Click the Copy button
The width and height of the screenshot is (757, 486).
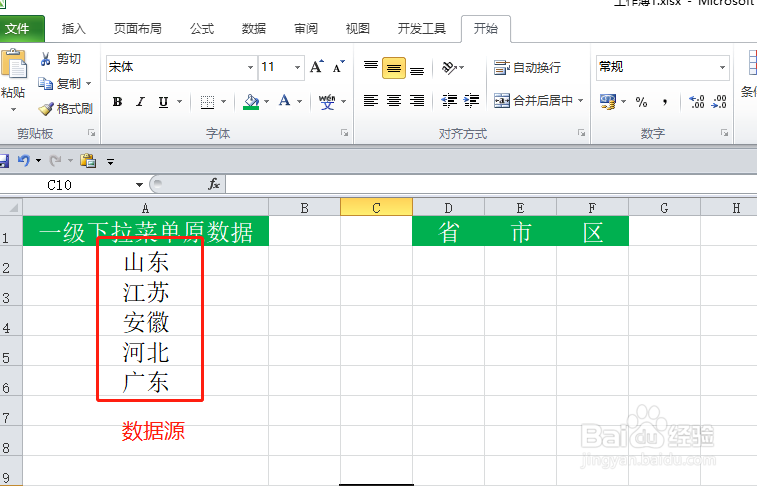[59, 83]
